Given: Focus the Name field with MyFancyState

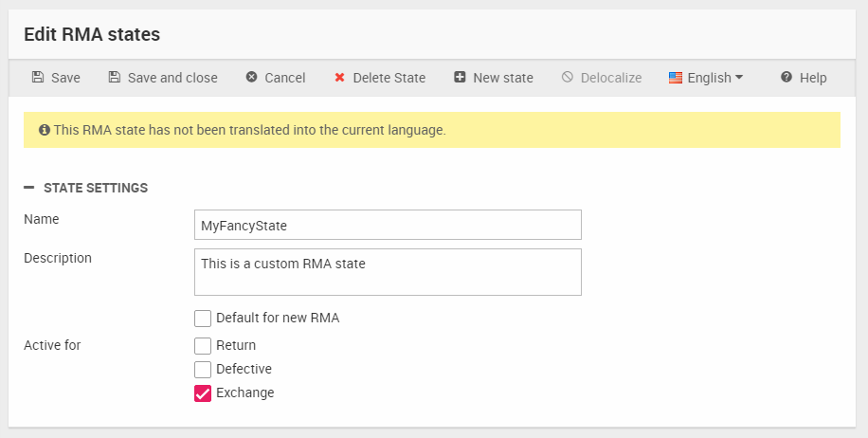Looking at the screenshot, I should click(387, 226).
